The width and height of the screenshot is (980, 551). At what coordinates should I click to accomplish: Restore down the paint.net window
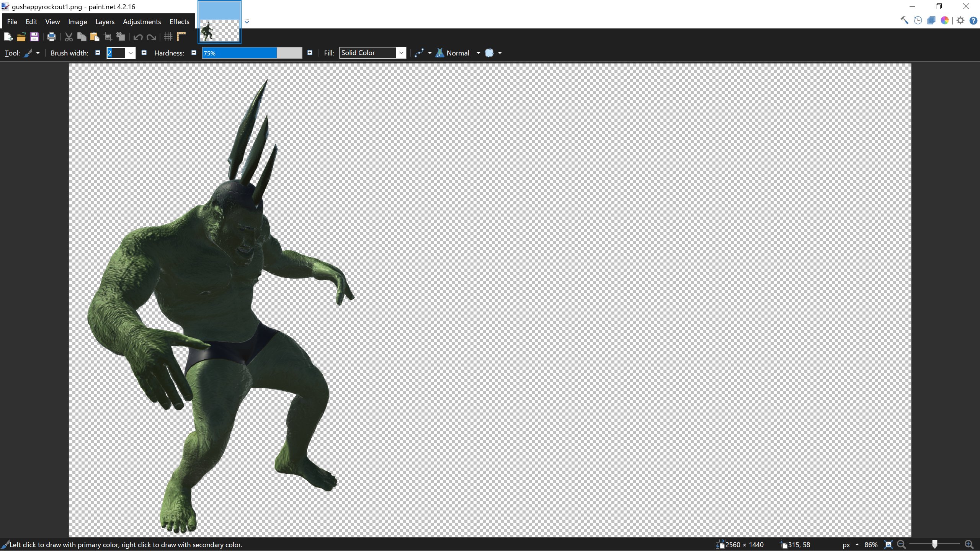[x=939, y=7]
